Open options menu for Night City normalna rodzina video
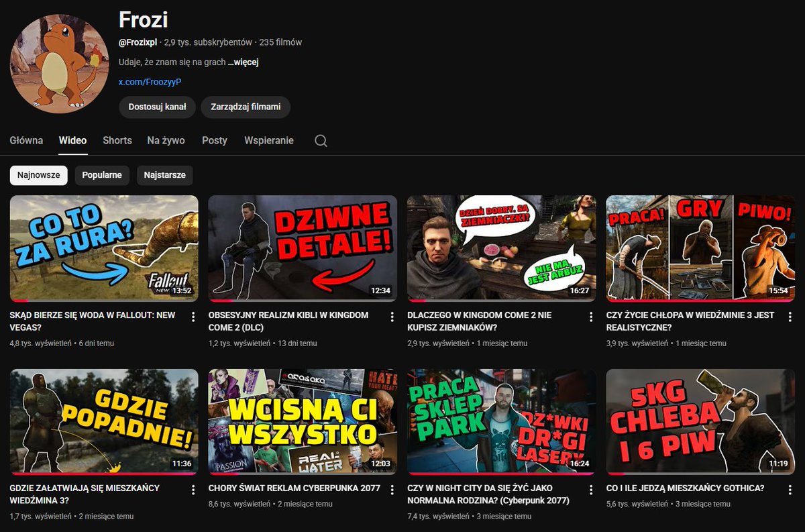Screen dimensions: 805x532 (x=591, y=490)
